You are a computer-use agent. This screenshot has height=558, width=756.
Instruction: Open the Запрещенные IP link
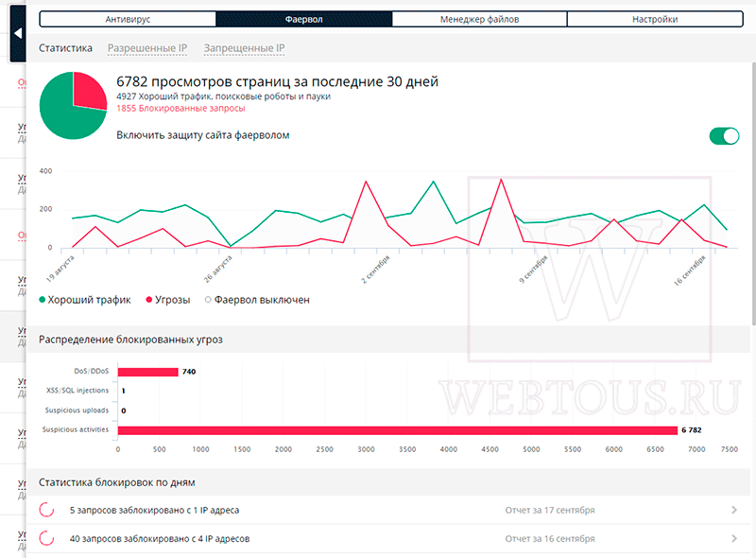click(x=244, y=48)
